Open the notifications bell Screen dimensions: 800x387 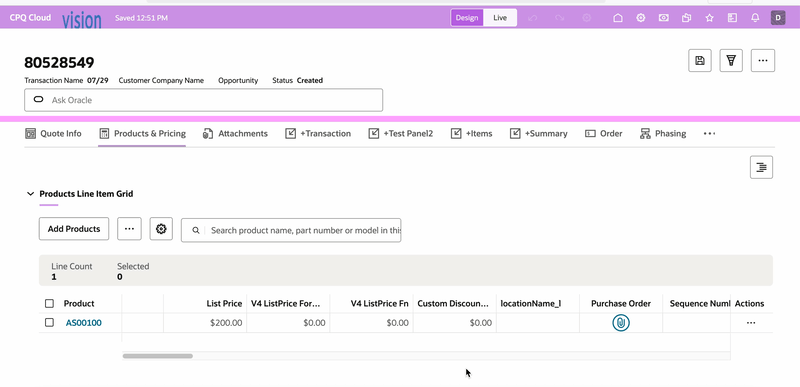756,18
